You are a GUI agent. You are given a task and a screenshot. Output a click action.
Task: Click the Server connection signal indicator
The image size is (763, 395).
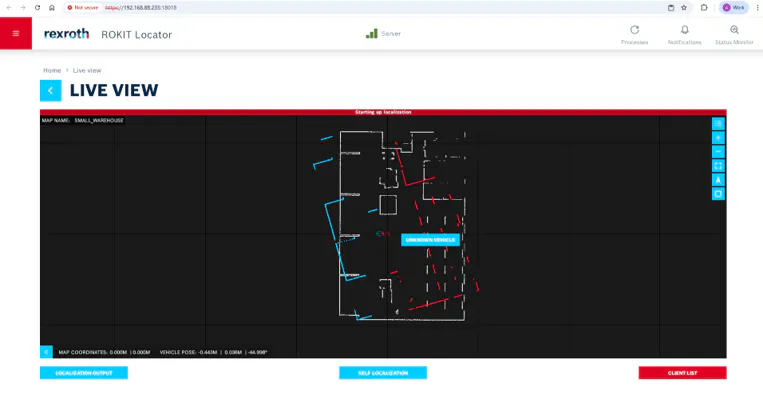pyautogui.click(x=371, y=33)
